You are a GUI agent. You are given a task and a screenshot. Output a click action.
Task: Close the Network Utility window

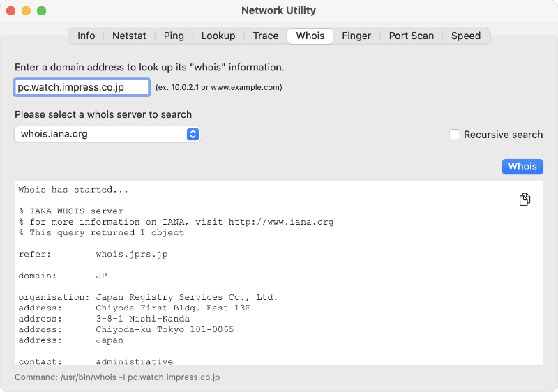[11, 10]
